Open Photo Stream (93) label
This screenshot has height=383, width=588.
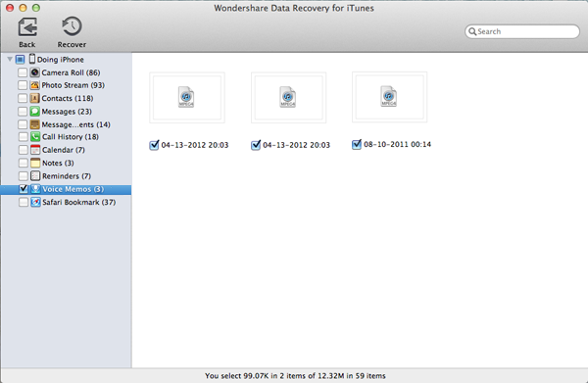tap(73, 85)
